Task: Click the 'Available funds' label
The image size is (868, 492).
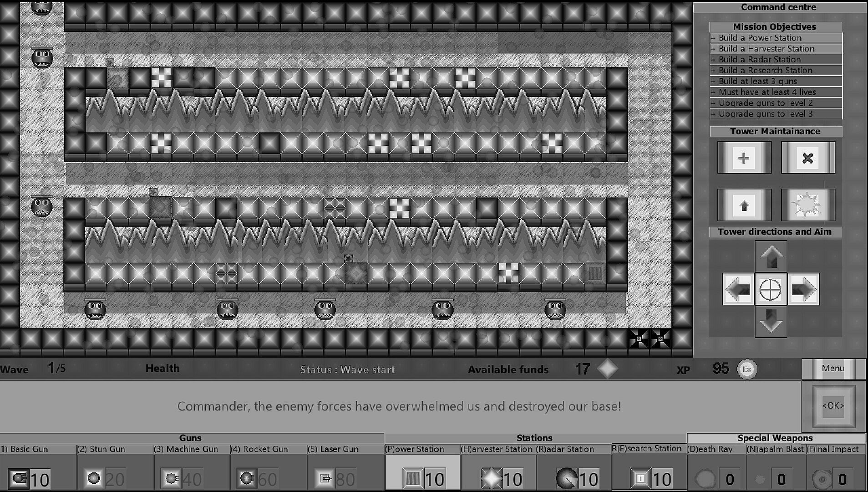Action: click(508, 369)
